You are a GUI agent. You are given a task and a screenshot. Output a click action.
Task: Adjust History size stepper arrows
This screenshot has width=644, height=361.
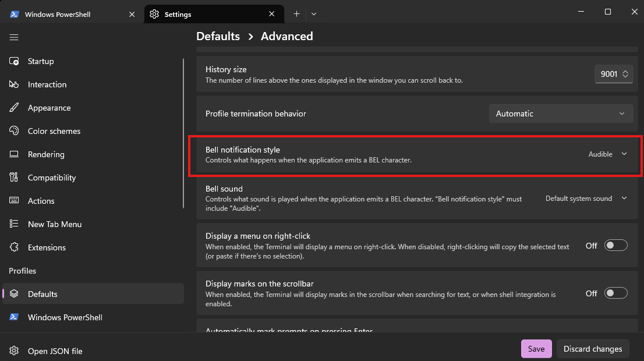tap(625, 74)
